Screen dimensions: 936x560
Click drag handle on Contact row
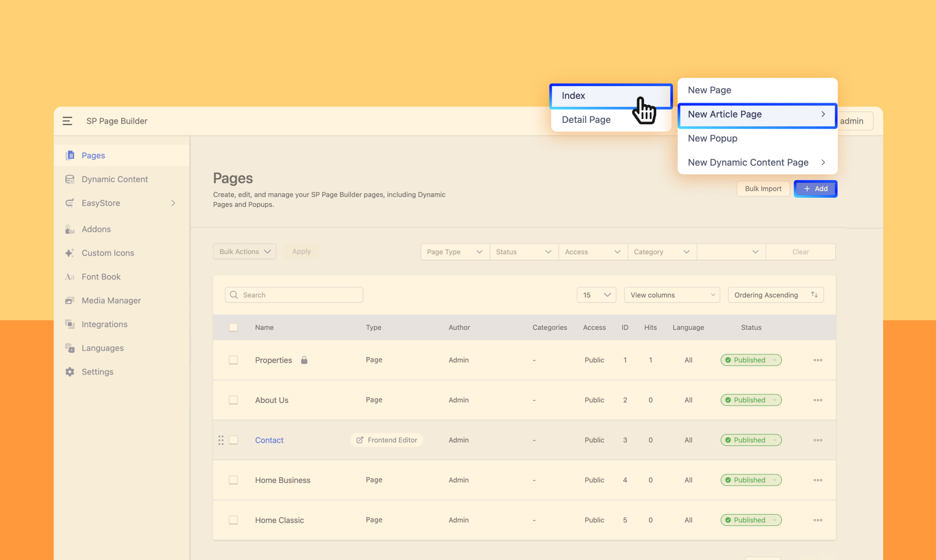click(221, 440)
